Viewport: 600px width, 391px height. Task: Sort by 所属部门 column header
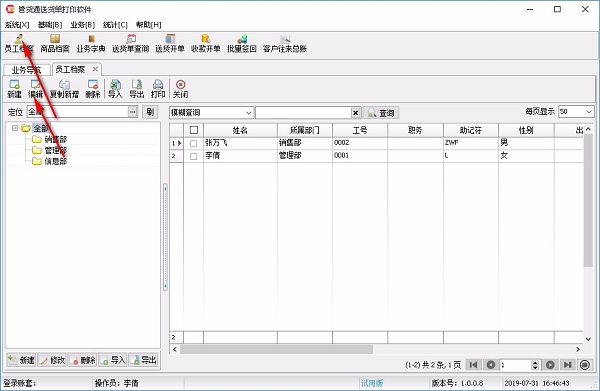[x=305, y=130]
